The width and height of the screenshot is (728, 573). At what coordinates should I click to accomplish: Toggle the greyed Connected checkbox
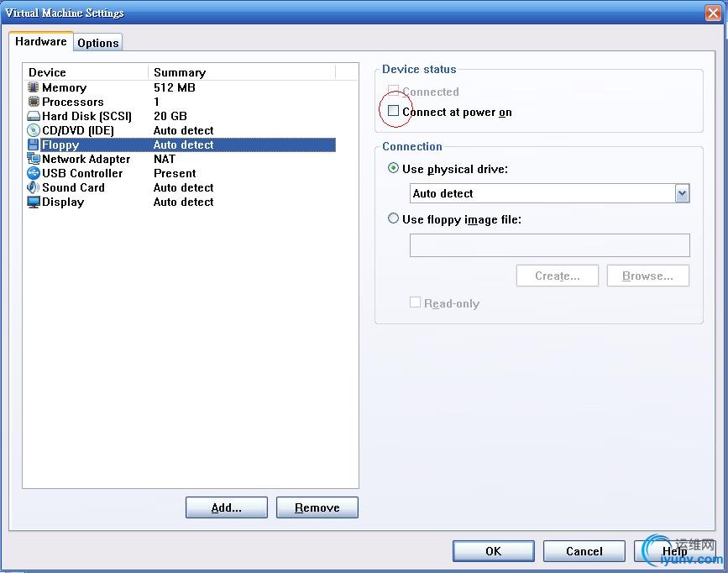tap(393, 90)
